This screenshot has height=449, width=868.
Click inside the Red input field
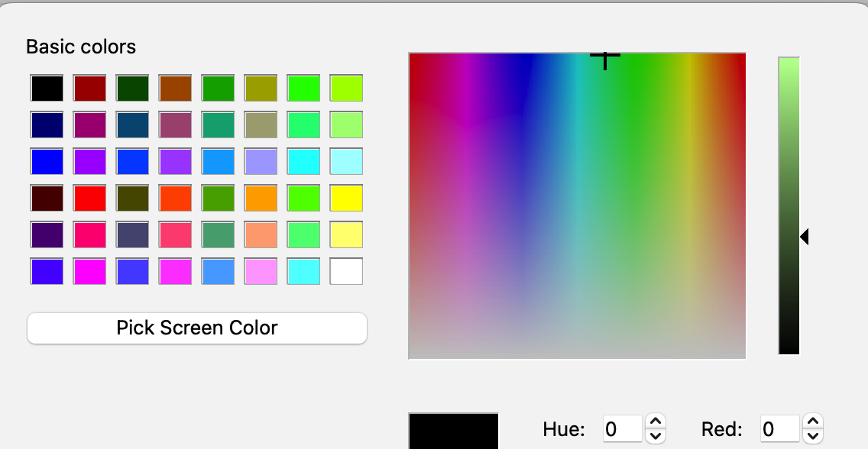pos(779,428)
